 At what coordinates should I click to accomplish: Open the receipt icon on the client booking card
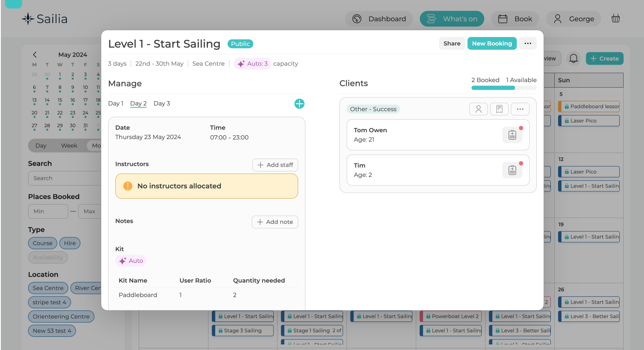click(x=499, y=109)
